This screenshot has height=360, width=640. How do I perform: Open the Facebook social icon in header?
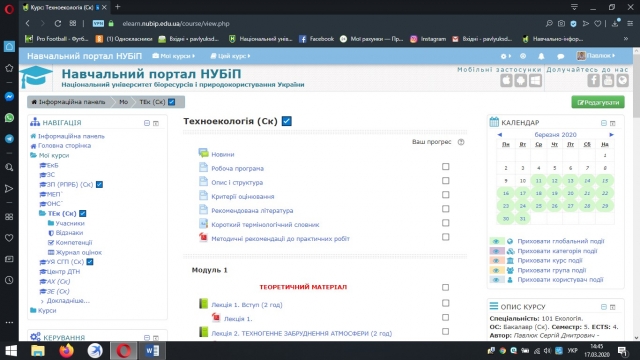(x=593, y=80)
